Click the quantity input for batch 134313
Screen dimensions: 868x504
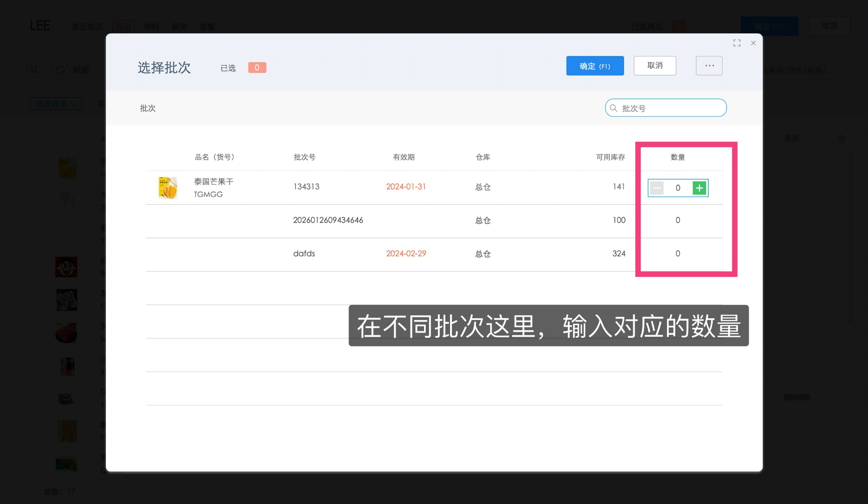click(x=677, y=188)
